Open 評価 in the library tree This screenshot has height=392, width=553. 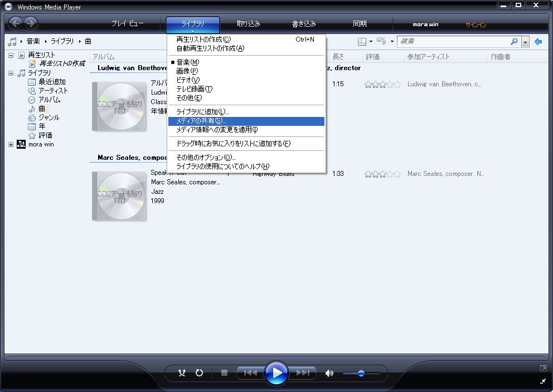pos(45,135)
